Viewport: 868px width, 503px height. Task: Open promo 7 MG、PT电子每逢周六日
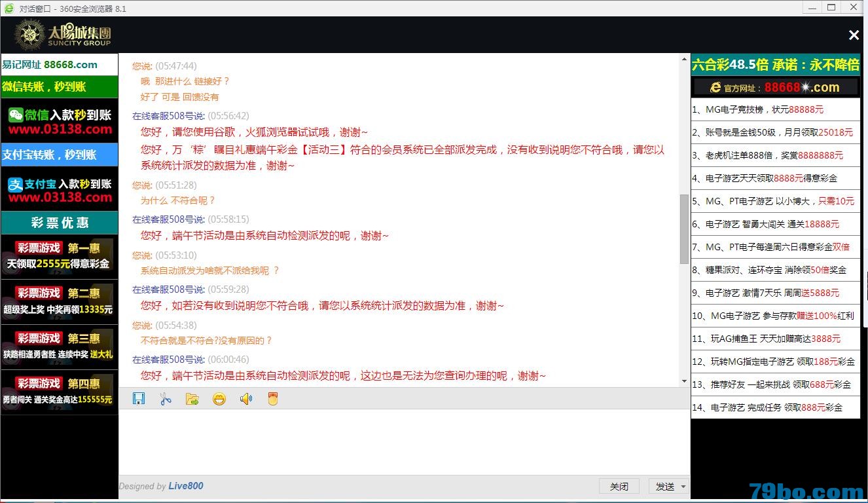click(776, 247)
